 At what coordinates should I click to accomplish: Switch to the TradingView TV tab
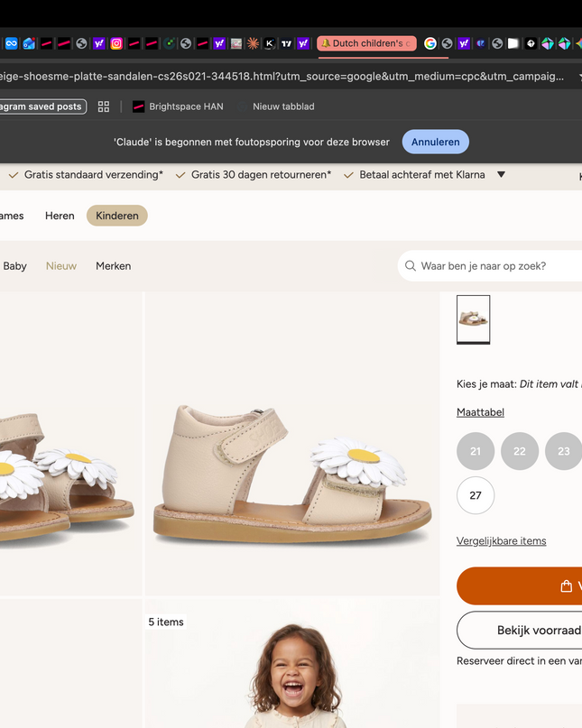point(287,43)
